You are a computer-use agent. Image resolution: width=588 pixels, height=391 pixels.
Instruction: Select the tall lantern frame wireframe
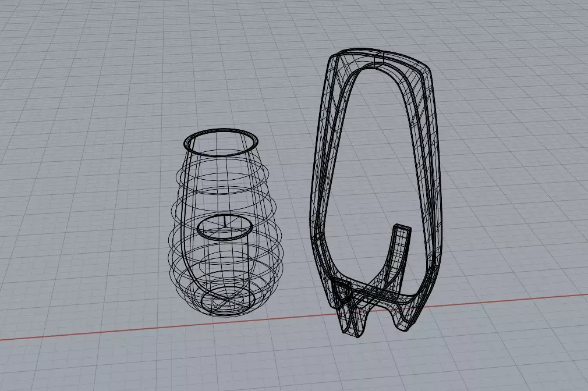pyautogui.click(x=375, y=193)
